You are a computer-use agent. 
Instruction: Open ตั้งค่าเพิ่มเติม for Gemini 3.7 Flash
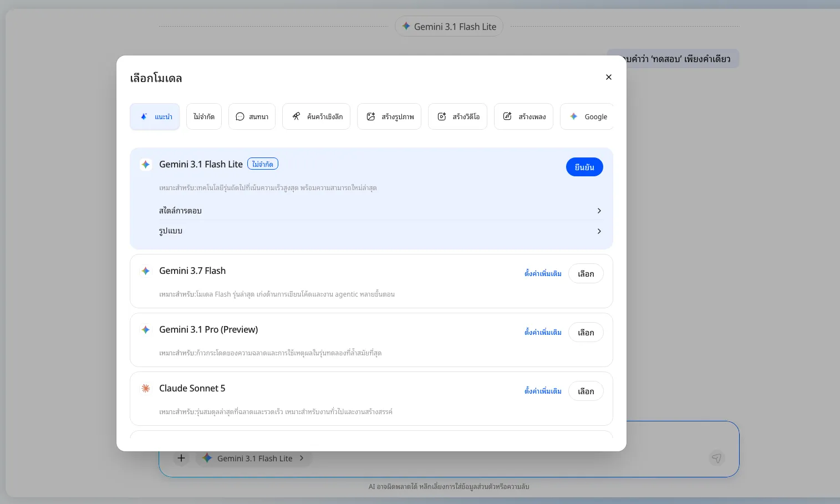point(543,273)
